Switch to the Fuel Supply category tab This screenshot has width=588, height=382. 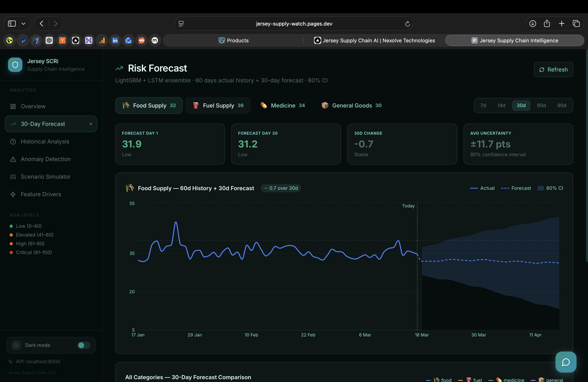[218, 105]
